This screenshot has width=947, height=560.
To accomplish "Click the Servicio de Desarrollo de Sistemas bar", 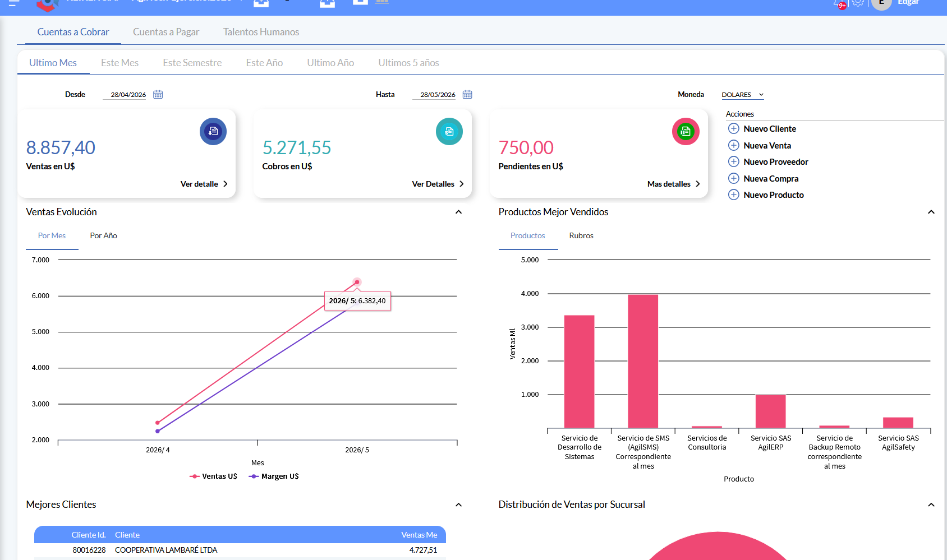I will tap(579, 372).
